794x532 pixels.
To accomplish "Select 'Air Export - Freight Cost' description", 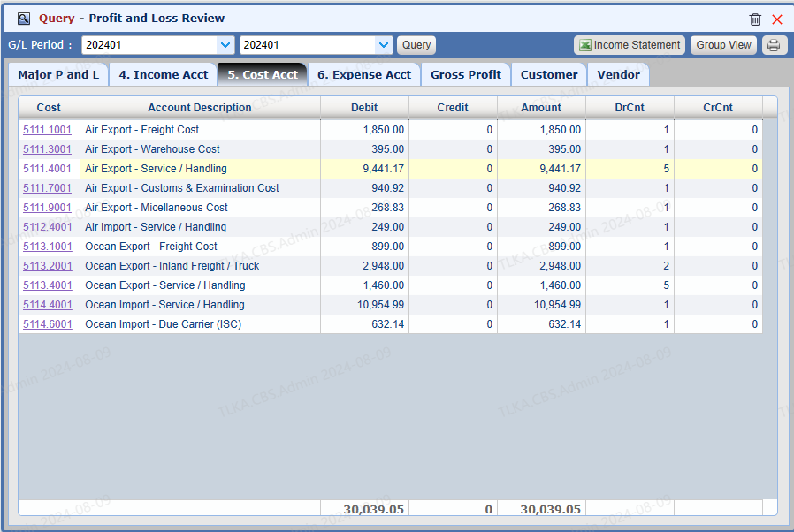I will (x=141, y=130).
